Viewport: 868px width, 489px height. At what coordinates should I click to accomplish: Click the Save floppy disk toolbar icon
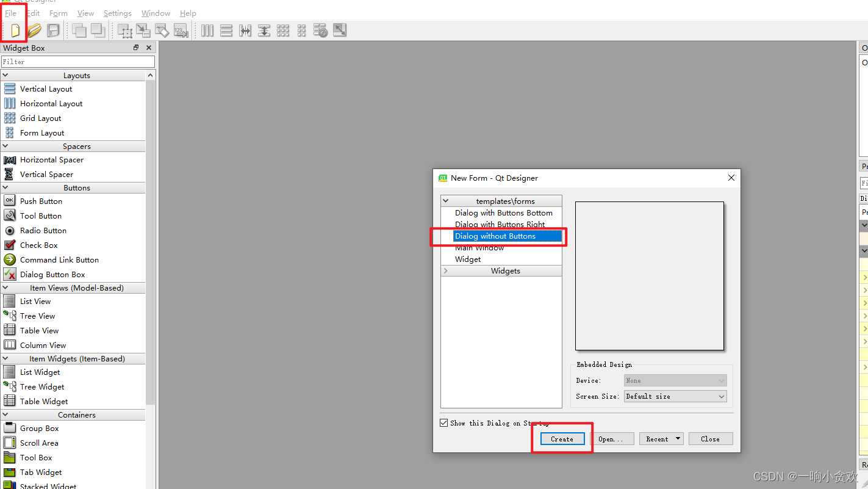tap(53, 30)
